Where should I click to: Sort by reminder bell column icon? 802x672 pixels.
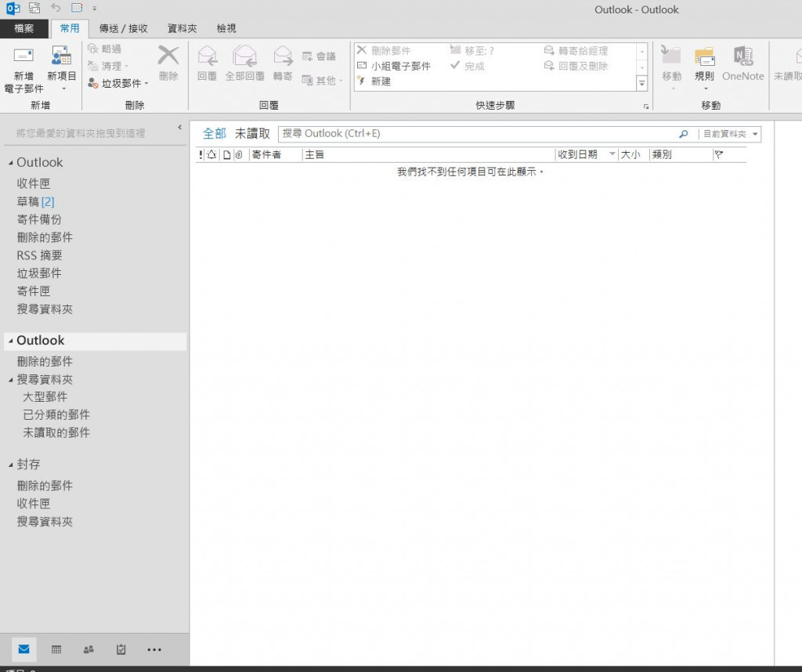(211, 154)
